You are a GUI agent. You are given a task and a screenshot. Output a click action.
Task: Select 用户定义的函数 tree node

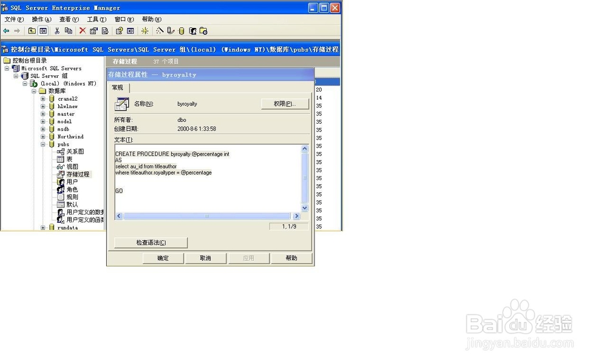pos(84,220)
